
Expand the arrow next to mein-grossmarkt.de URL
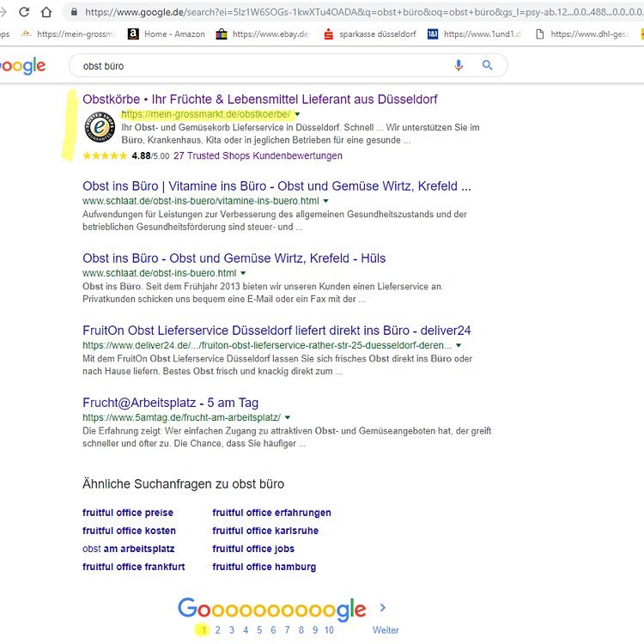coord(297,114)
